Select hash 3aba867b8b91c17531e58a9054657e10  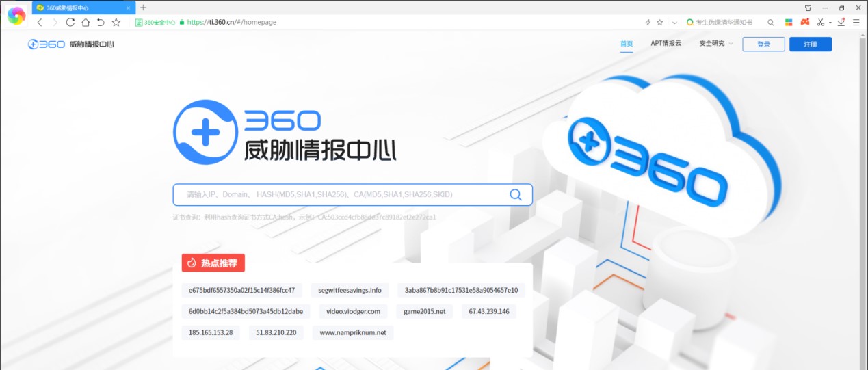click(x=461, y=290)
